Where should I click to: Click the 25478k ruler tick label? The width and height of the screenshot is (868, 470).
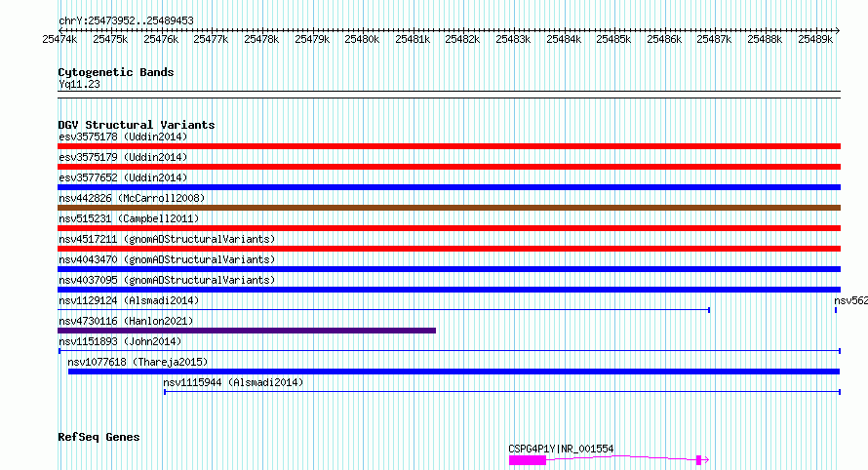click(x=261, y=39)
